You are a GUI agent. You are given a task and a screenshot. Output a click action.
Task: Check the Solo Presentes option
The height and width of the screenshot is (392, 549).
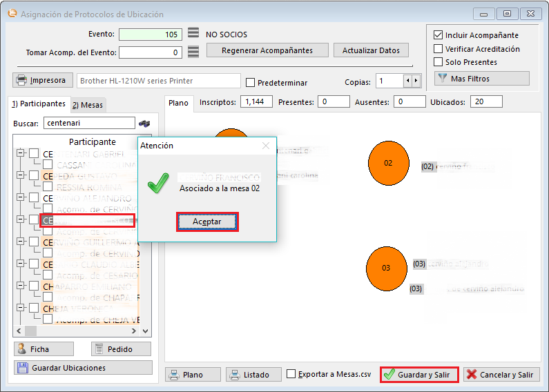[x=438, y=62]
